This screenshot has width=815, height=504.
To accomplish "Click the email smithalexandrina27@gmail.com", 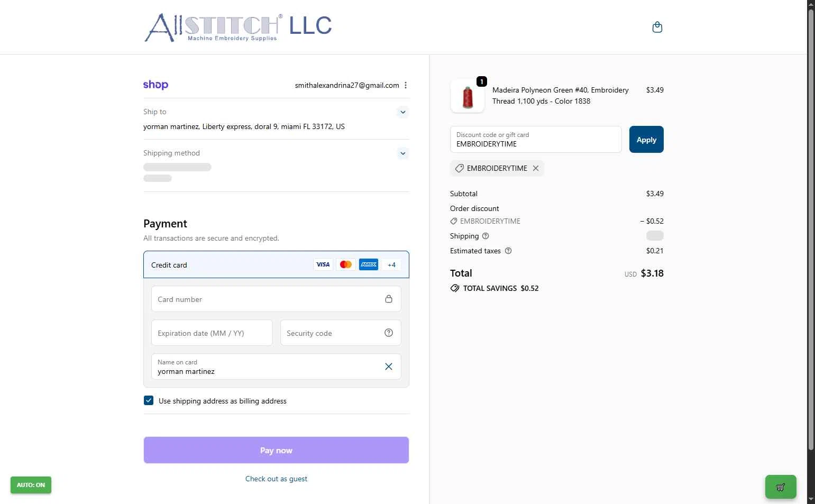I will [347, 85].
